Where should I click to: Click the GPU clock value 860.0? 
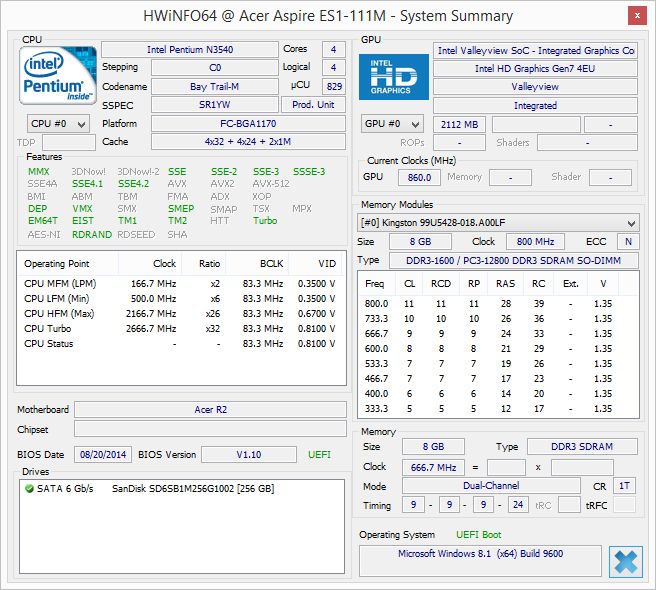click(419, 177)
